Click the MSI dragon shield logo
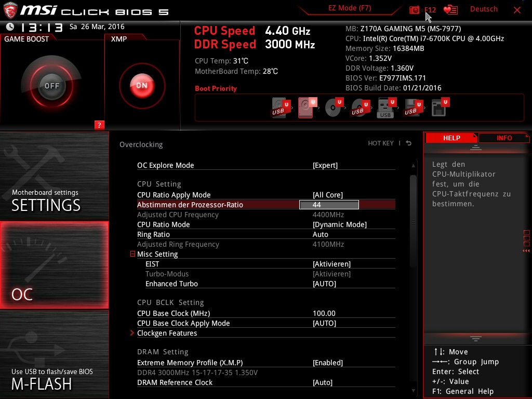The width and height of the screenshot is (532, 399). coord(10,10)
